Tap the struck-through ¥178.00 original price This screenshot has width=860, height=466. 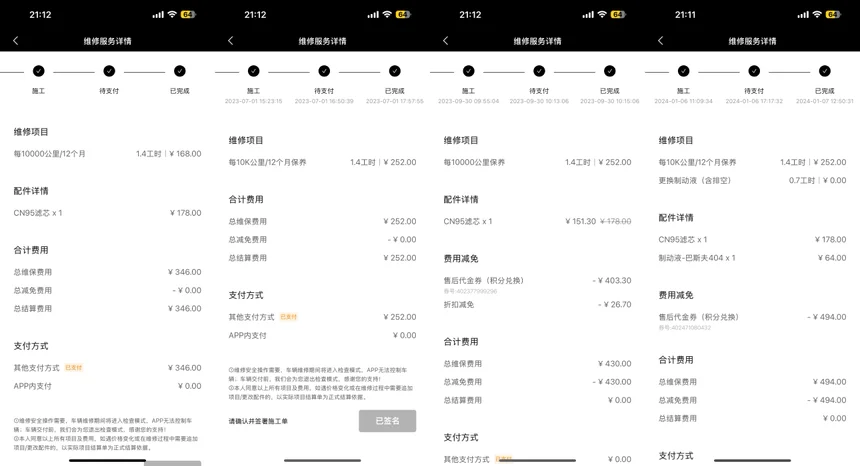[616, 221]
